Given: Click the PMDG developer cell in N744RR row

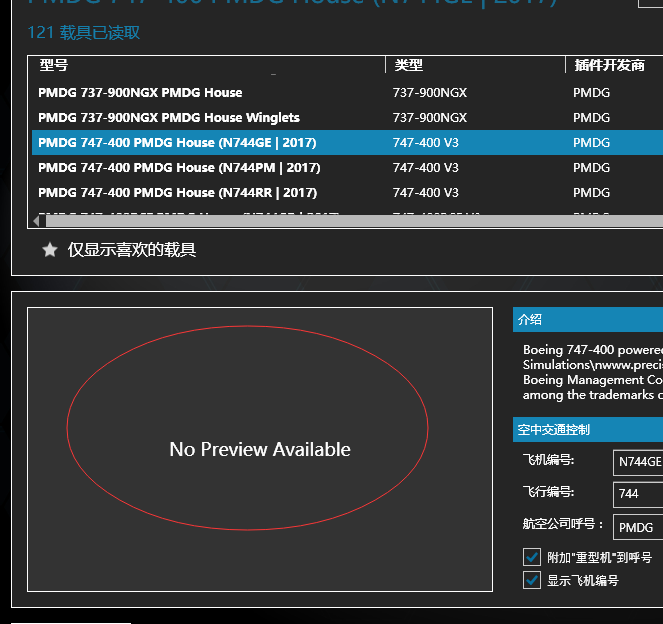Looking at the screenshot, I should pos(592,193).
